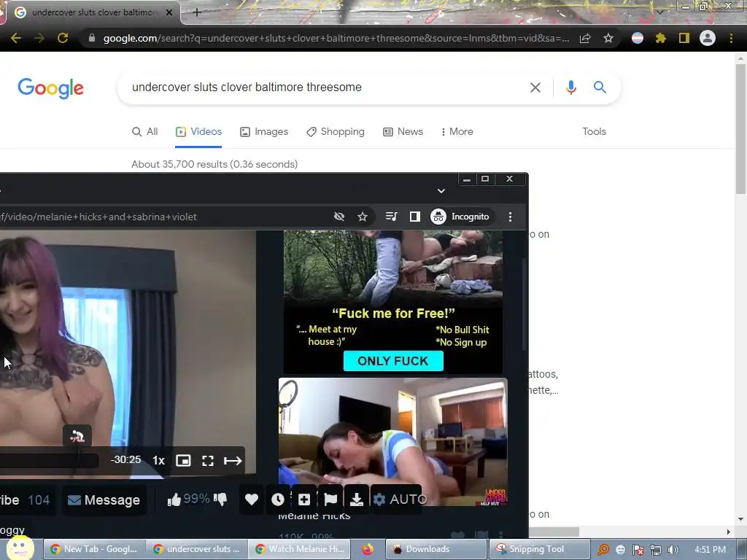Open the incognito window three-dot menu

[x=510, y=217]
